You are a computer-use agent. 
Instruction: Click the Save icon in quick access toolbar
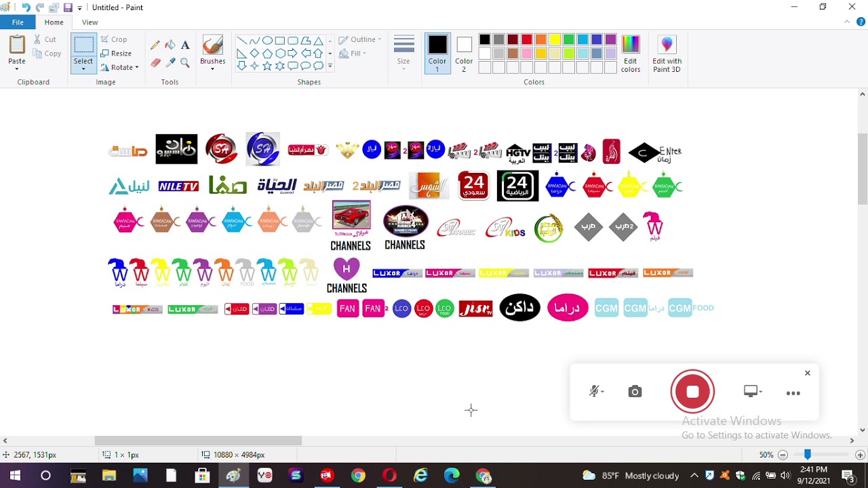click(68, 7)
